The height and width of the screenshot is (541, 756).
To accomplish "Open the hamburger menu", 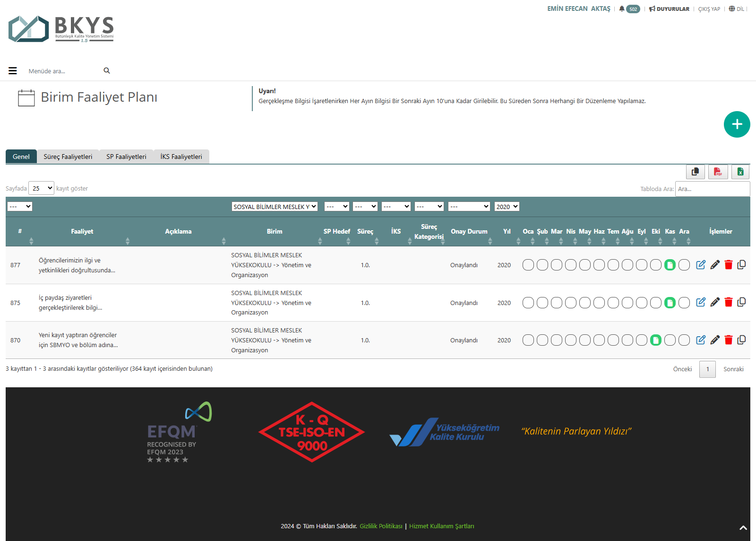I will point(13,71).
